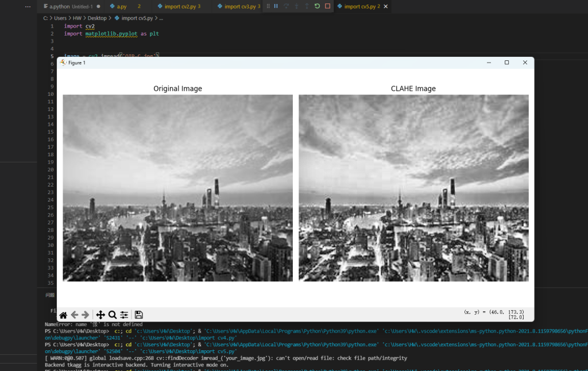
Task: Click 'matplotlib.pyplot' on line 2
Action: point(111,34)
